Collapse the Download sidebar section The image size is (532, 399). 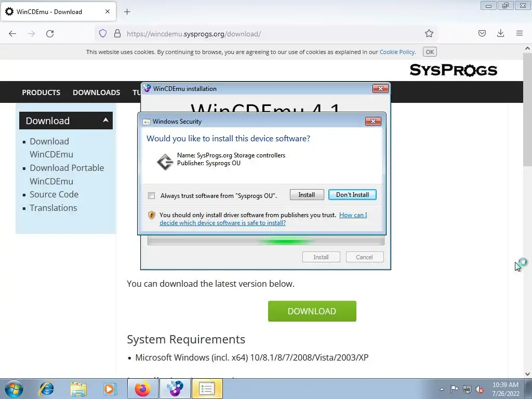point(66,121)
